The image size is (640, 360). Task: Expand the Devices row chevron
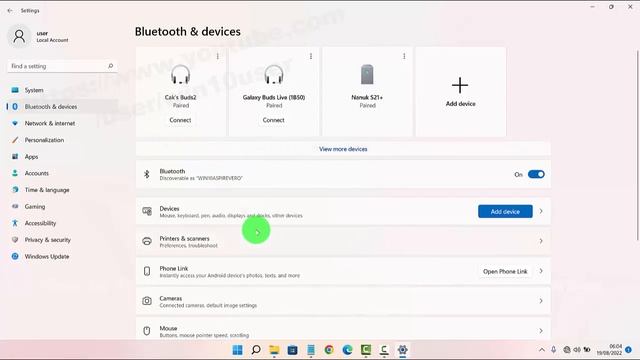(x=541, y=211)
